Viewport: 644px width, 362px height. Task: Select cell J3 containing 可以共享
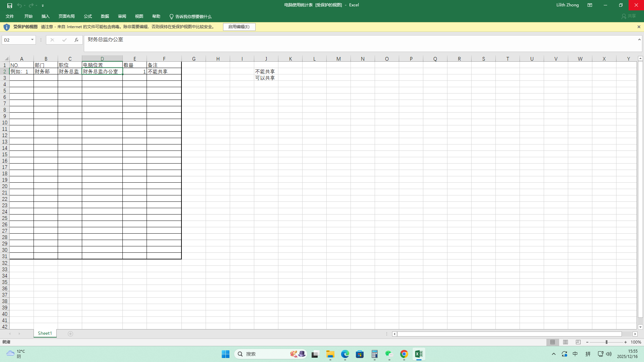click(266, 78)
